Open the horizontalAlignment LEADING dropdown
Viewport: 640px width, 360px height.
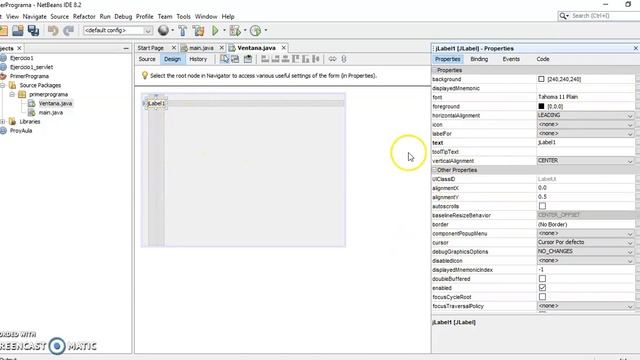coord(585,116)
